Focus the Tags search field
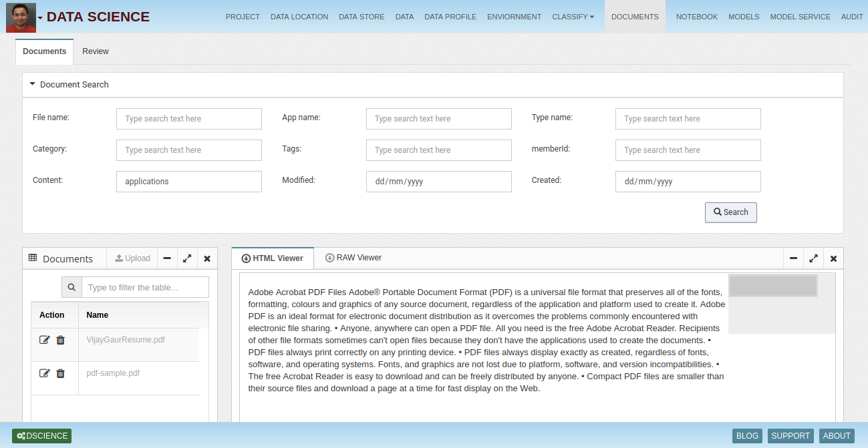Viewport: 868px width, 448px height. coord(439,150)
